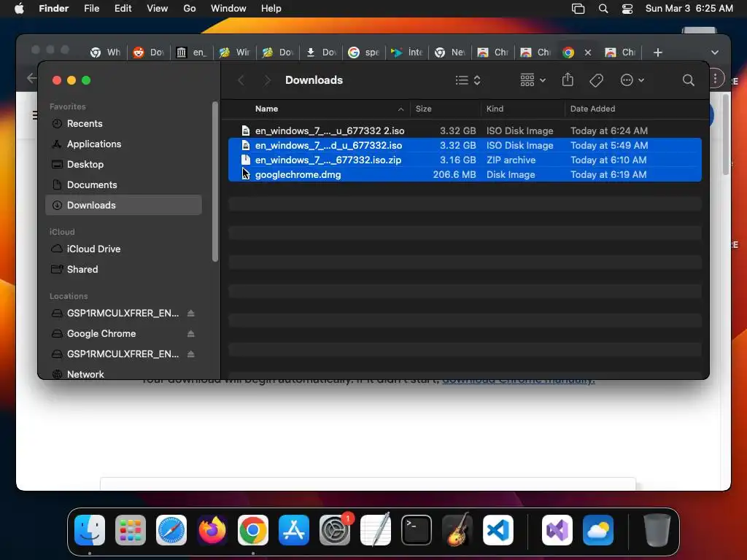Select Network in Finder sidebar

(123, 374)
